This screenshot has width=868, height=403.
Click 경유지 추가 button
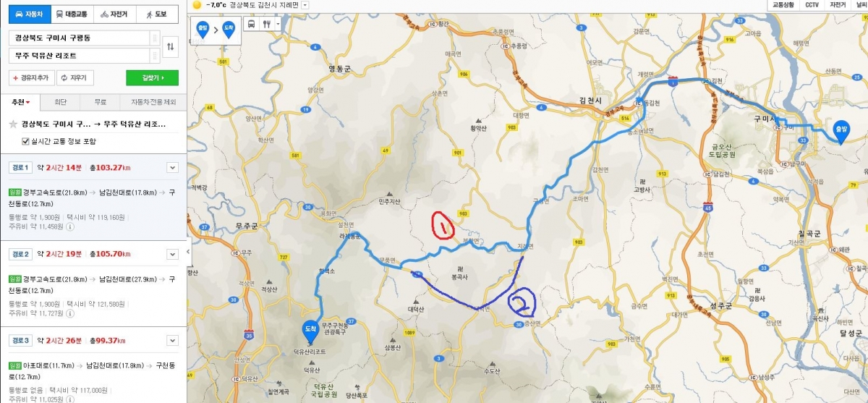point(32,77)
